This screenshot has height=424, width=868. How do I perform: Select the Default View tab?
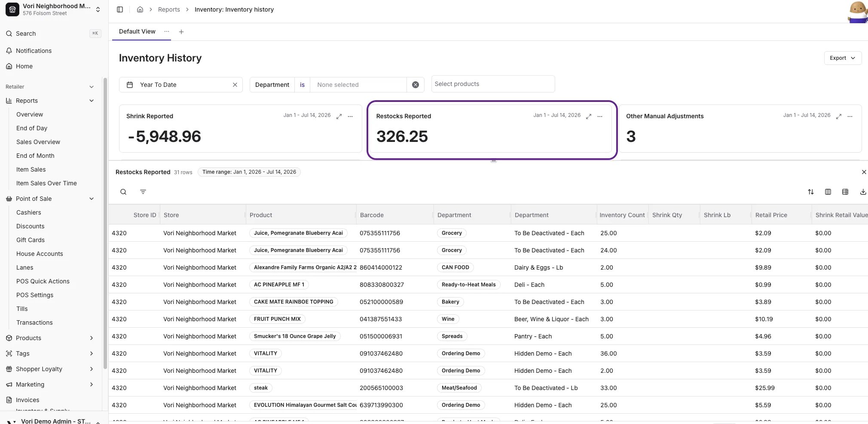point(137,31)
